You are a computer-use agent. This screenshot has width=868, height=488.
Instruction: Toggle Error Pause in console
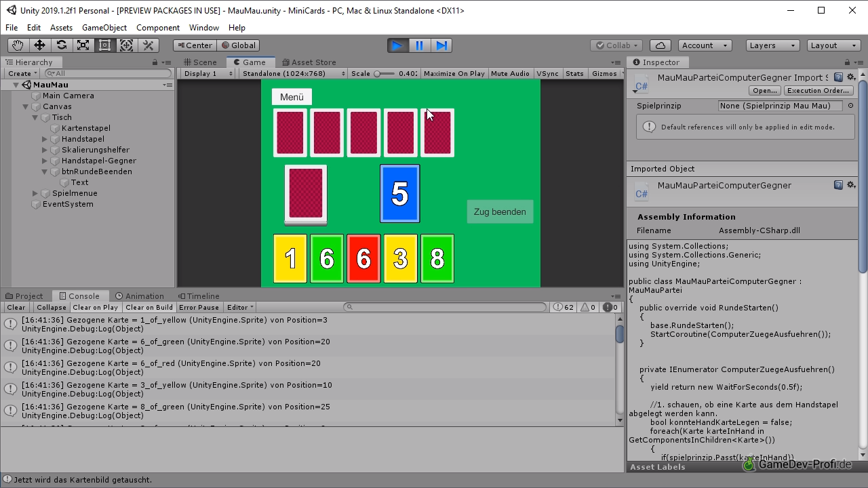[x=199, y=307]
